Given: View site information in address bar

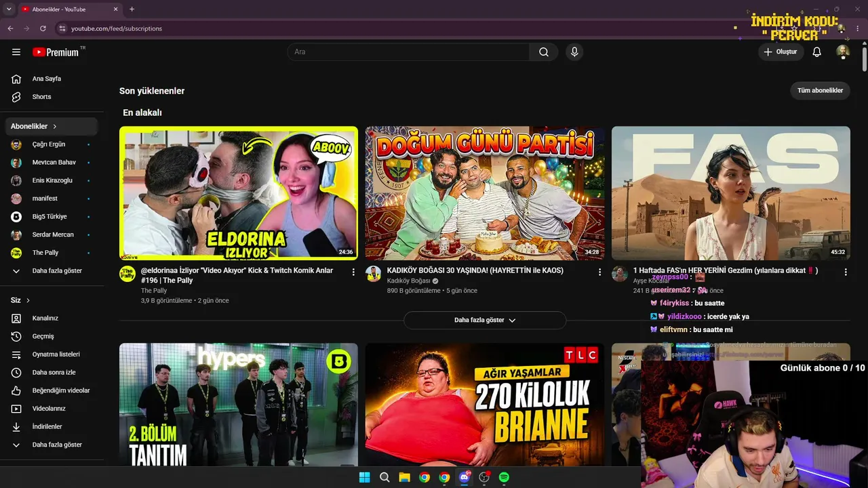Looking at the screenshot, I should pyautogui.click(x=62, y=28).
